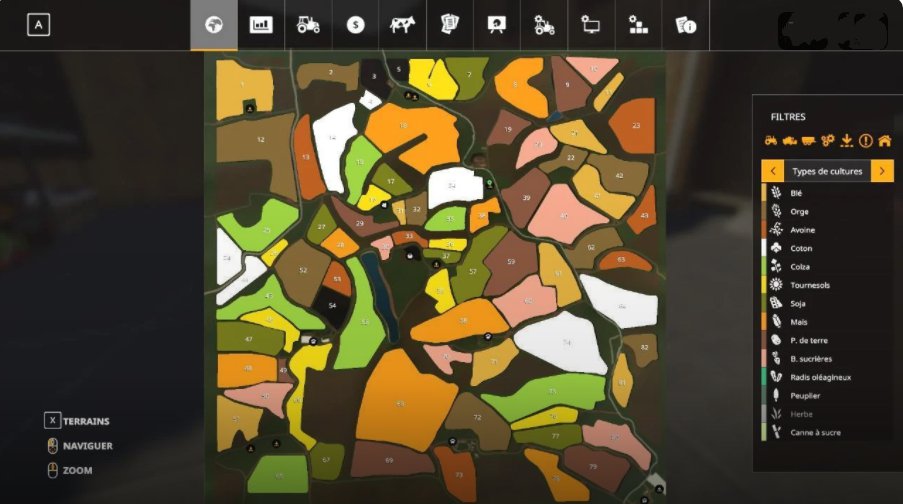903x504 pixels.
Task: Open the vehicles overview tractor icon
Action: pos(308,26)
